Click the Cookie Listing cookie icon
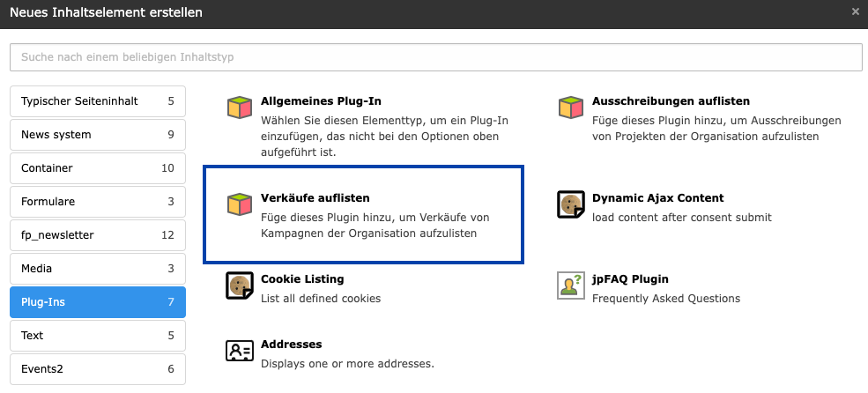This screenshot has height=393, width=868. click(240, 285)
